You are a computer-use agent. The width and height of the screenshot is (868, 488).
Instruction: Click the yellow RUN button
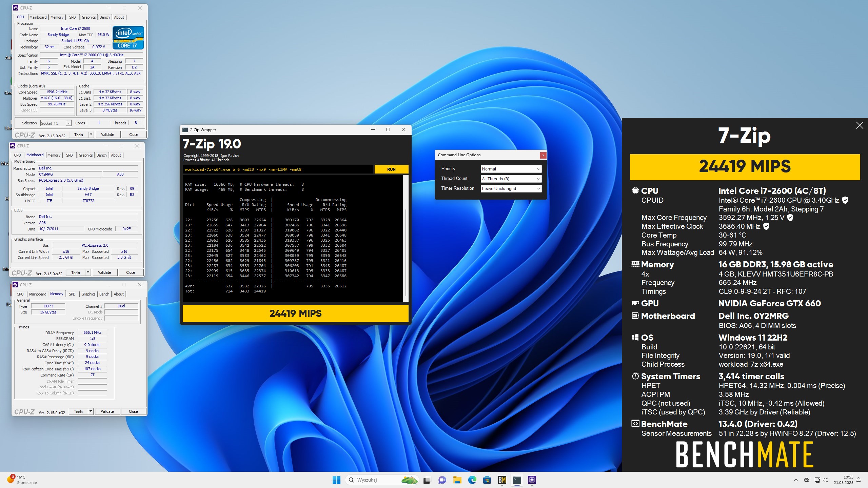coord(391,169)
